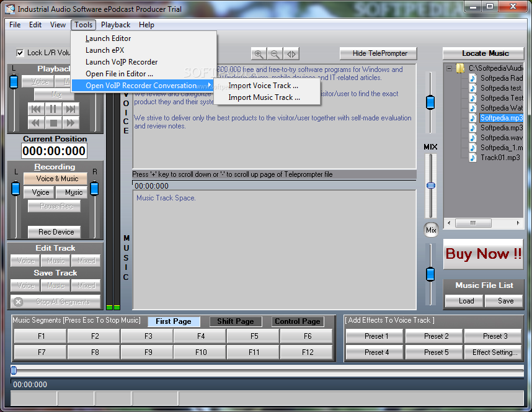Skip playback to the end

(x=71, y=109)
